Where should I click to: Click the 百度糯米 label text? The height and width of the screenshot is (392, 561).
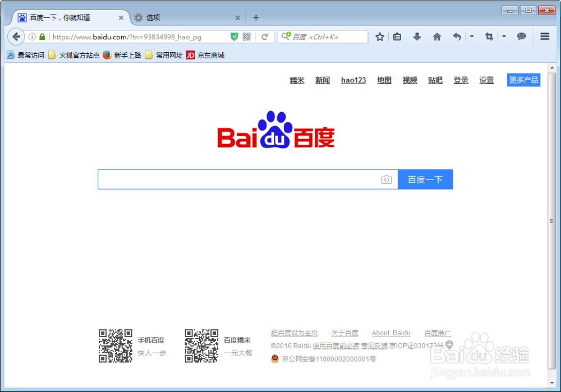point(237,340)
